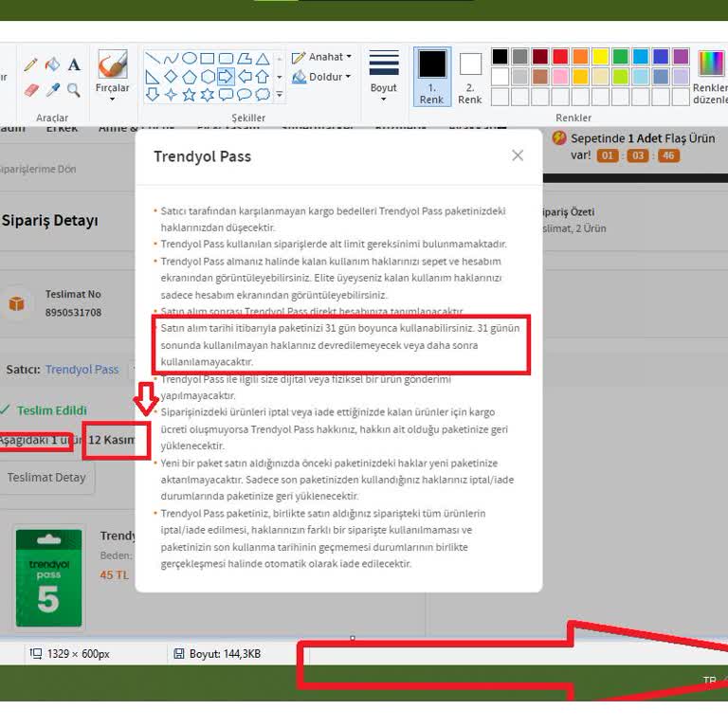
Task: Choose the Oval callout shape
Action: point(245,95)
